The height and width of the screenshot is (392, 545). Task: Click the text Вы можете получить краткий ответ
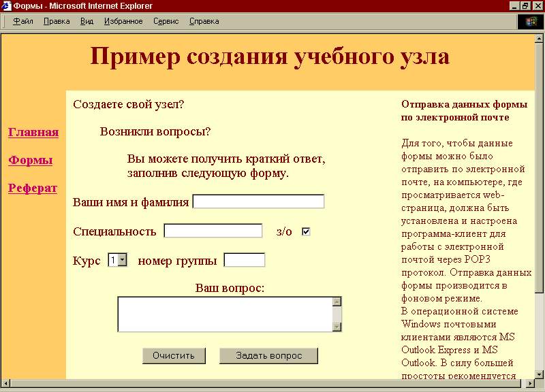226,159
